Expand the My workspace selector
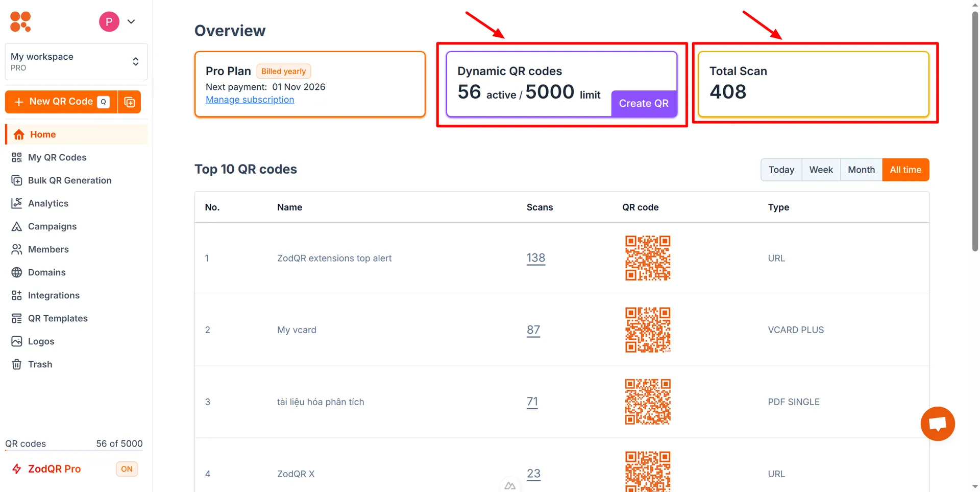This screenshot has height=492, width=980. click(x=76, y=62)
